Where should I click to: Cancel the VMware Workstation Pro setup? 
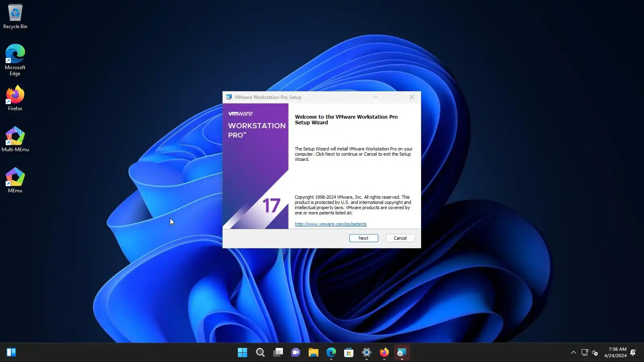400,238
